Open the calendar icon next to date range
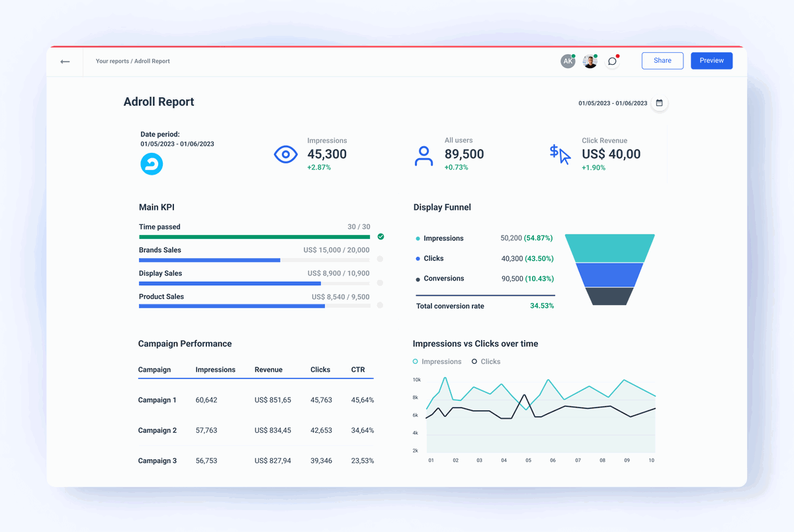 pos(659,103)
